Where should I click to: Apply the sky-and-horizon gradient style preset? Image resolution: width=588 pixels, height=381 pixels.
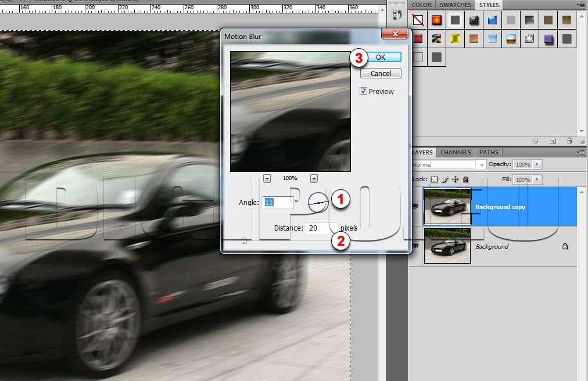point(511,39)
